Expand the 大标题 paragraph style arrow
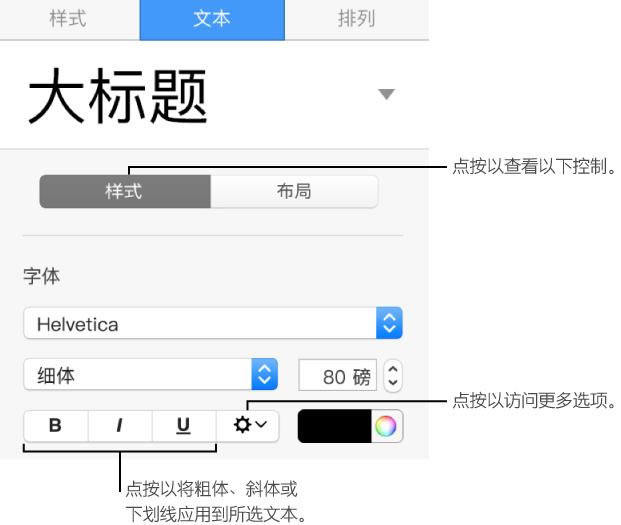Viewport: 621px width, 525px height. point(386,94)
